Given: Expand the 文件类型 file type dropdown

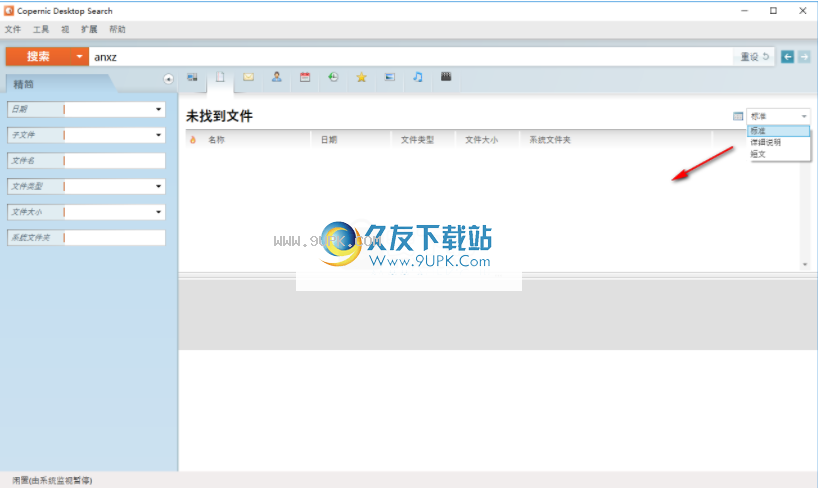Looking at the screenshot, I should (x=158, y=186).
